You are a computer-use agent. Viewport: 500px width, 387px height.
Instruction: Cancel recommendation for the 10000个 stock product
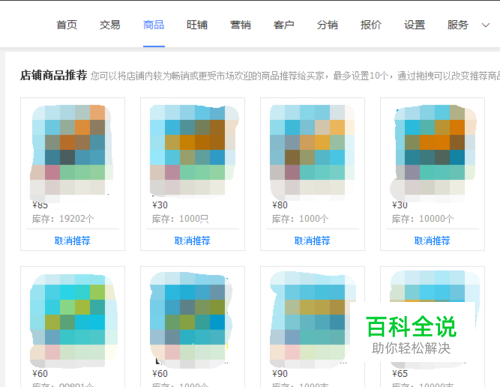(x=432, y=240)
